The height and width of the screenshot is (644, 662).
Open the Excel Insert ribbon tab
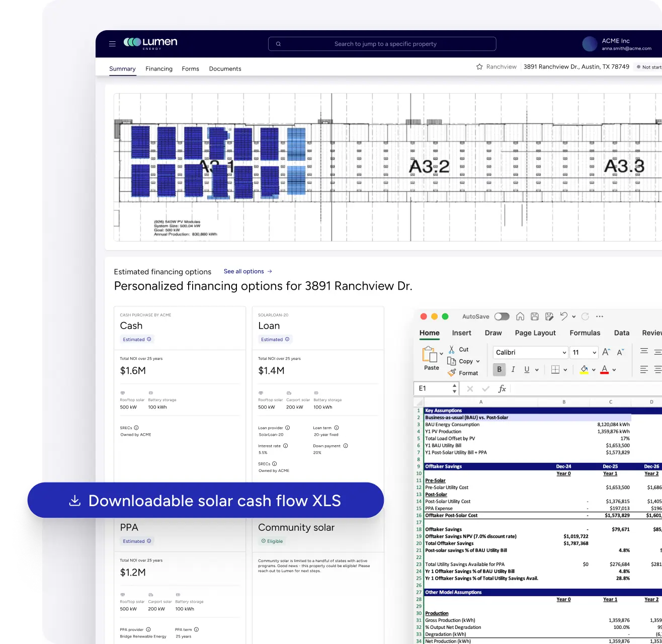(x=461, y=333)
